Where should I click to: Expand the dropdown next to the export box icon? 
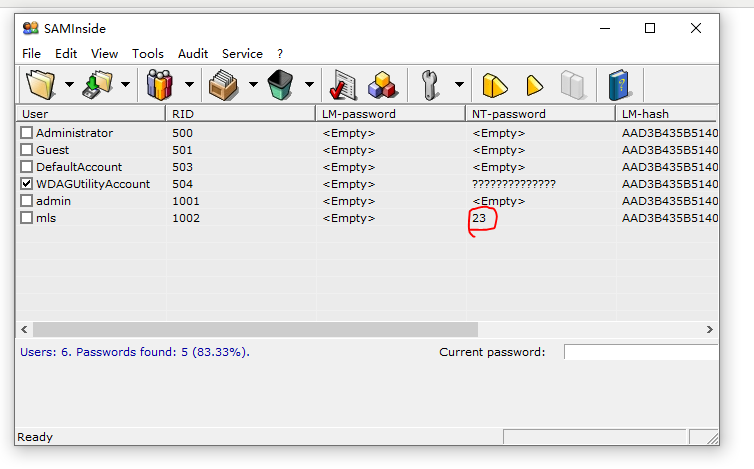click(253, 85)
